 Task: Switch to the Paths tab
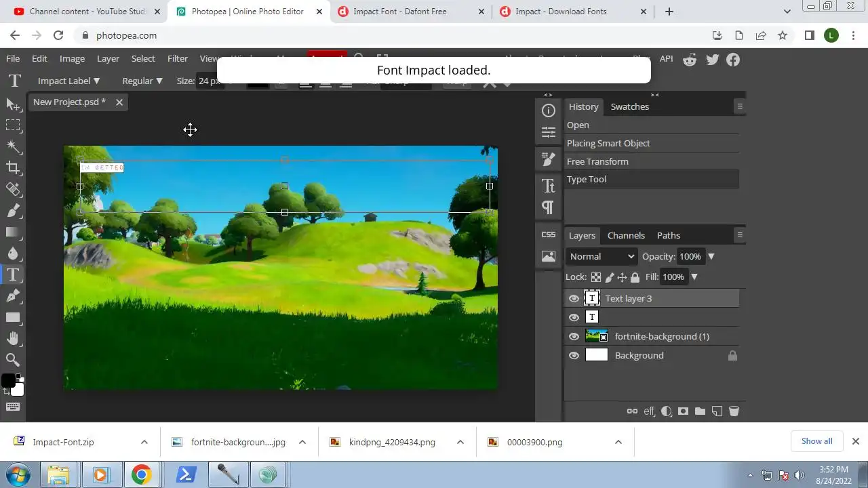pyautogui.click(x=668, y=235)
